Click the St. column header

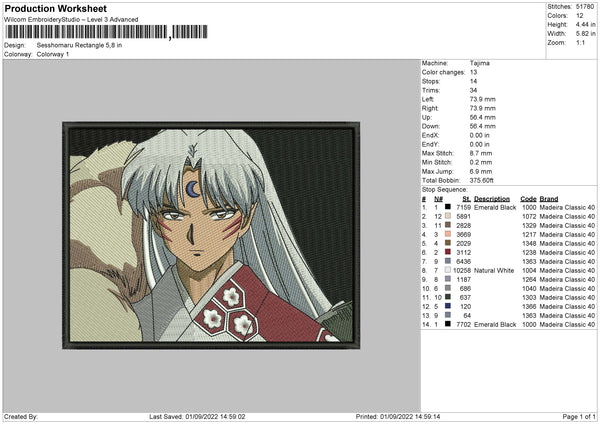pyautogui.click(x=466, y=199)
